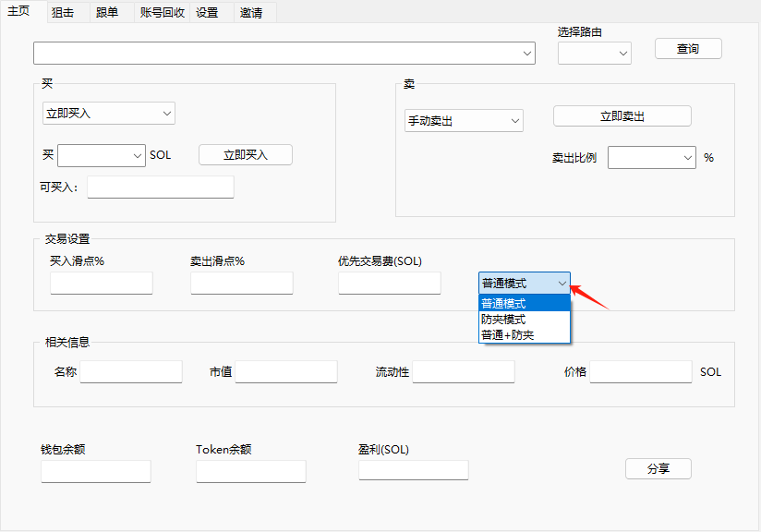Choose 防夹模式 in the dropdown list

pos(525,320)
